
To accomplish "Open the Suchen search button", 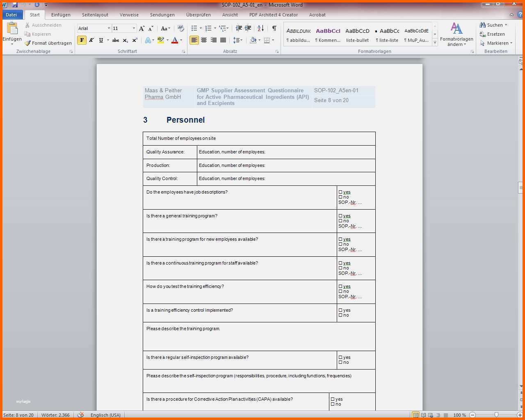I will [x=493, y=25].
